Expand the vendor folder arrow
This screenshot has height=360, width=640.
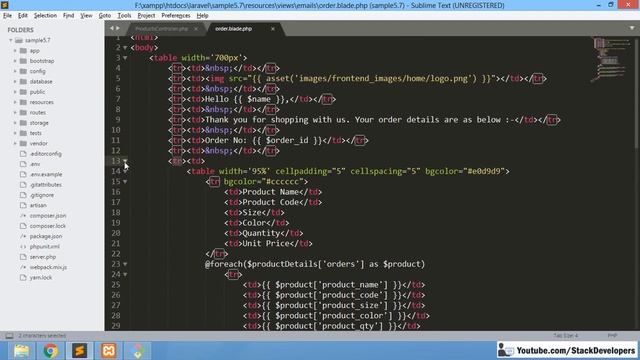[15, 143]
